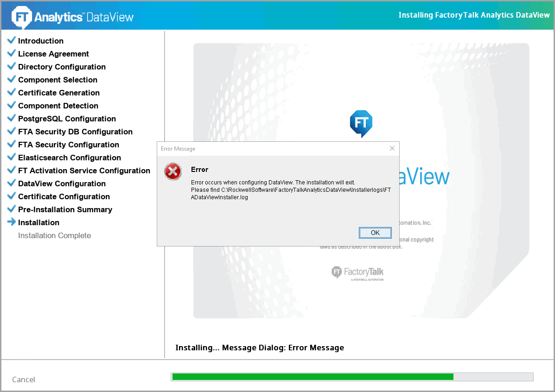
Task: Select the Elasticsearch Configuration step label
Action: pos(70,158)
